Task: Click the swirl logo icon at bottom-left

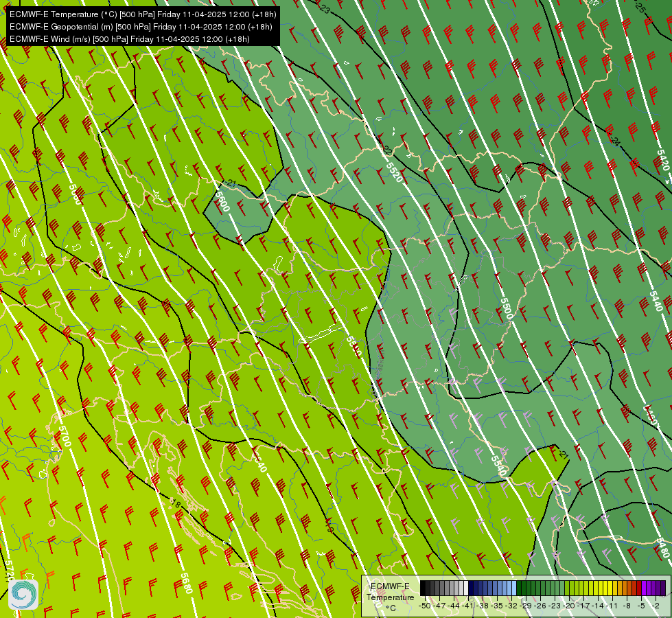Action: coord(23,595)
